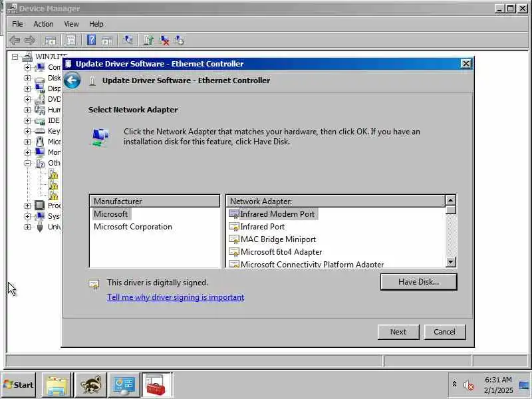The height and width of the screenshot is (399, 532).
Task: Open the Action menu
Action: [x=43, y=24]
